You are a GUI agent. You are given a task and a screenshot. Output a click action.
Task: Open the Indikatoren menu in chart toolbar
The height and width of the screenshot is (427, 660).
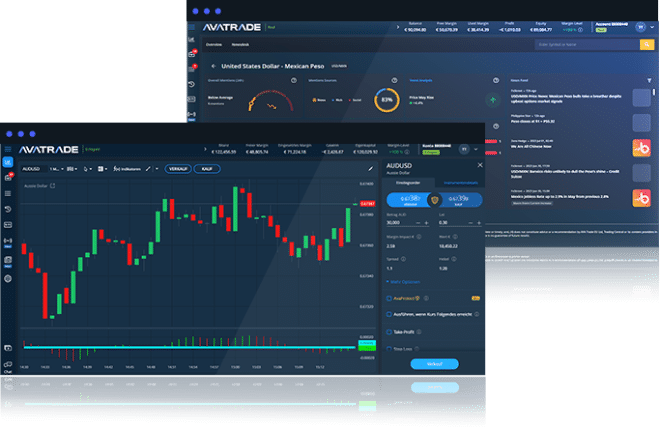(126, 168)
